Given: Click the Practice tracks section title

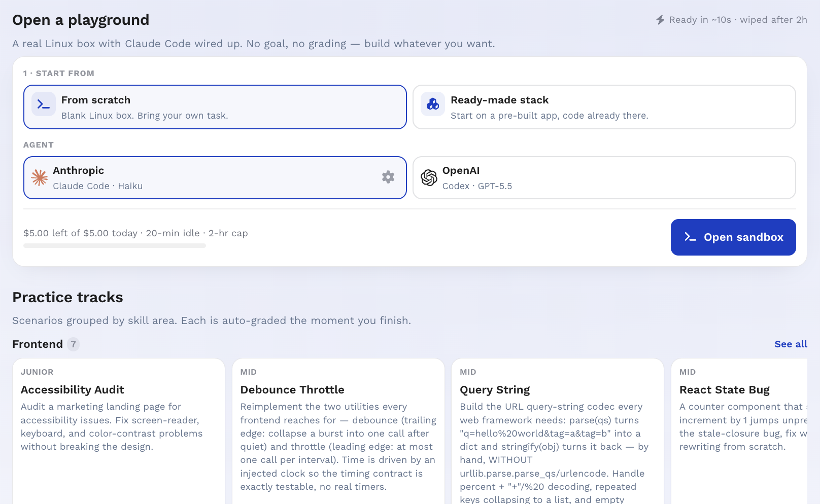Looking at the screenshot, I should (67, 297).
